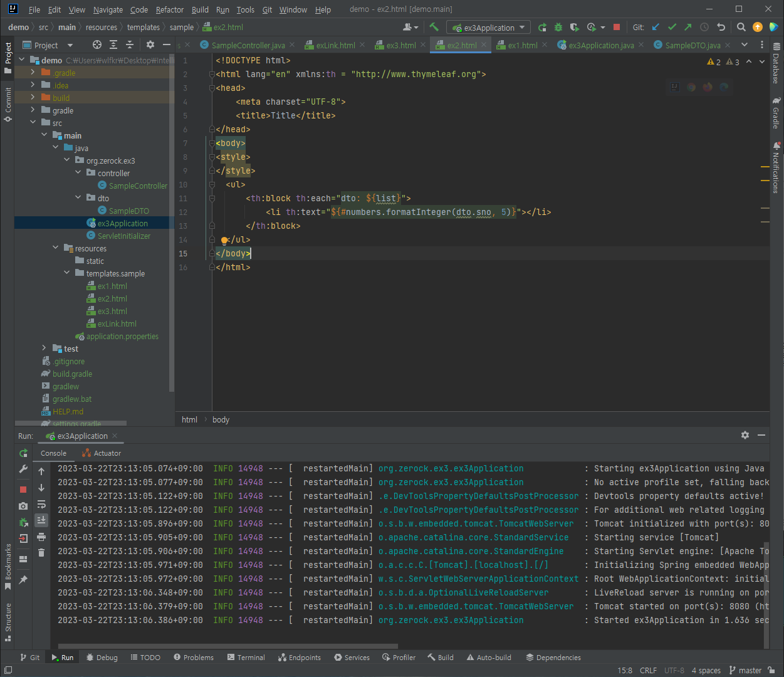784x677 pixels.
Task: Stop the running app from the top toolbar
Action: (x=617, y=27)
